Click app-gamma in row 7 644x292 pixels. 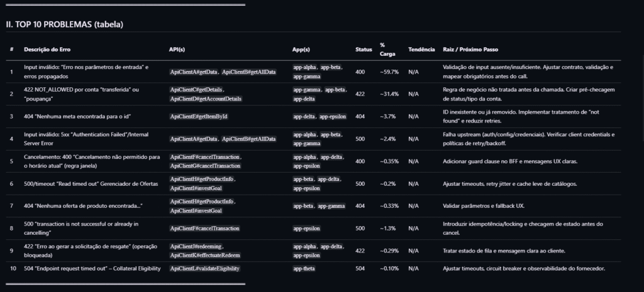[x=331, y=206]
